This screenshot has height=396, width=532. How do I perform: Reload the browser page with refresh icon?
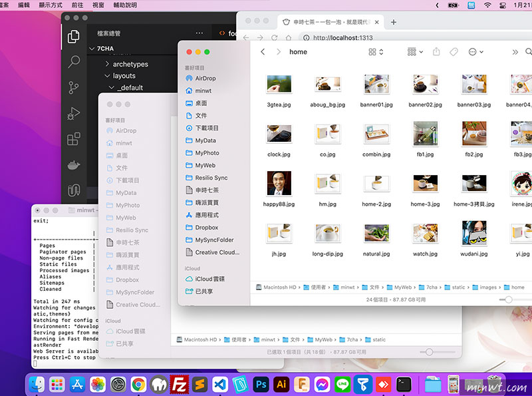(275, 38)
